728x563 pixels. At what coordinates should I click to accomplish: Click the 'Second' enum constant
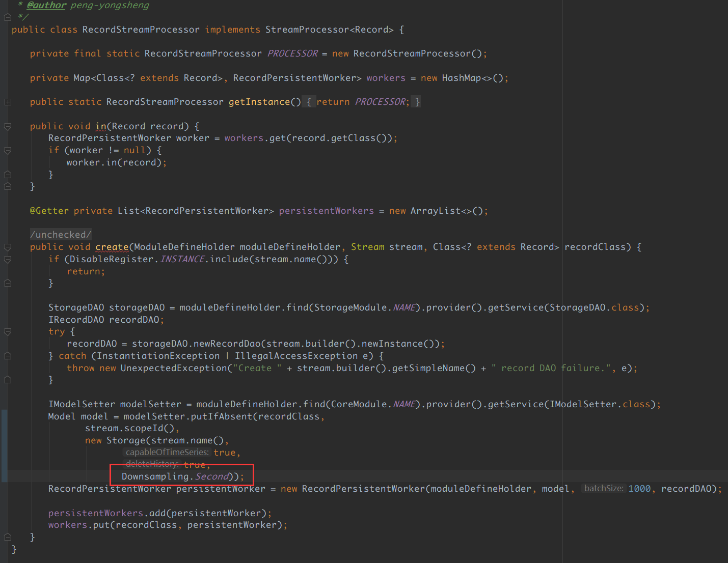(x=212, y=476)
